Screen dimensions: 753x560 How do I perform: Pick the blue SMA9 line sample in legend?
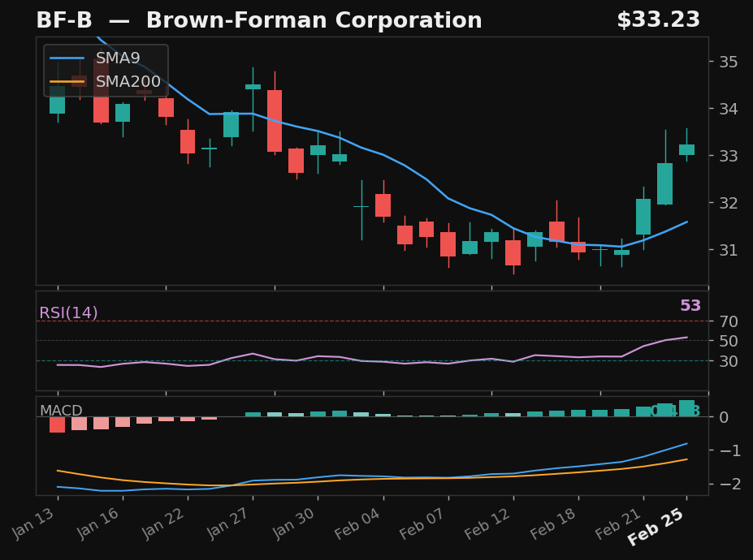point(67,58)
